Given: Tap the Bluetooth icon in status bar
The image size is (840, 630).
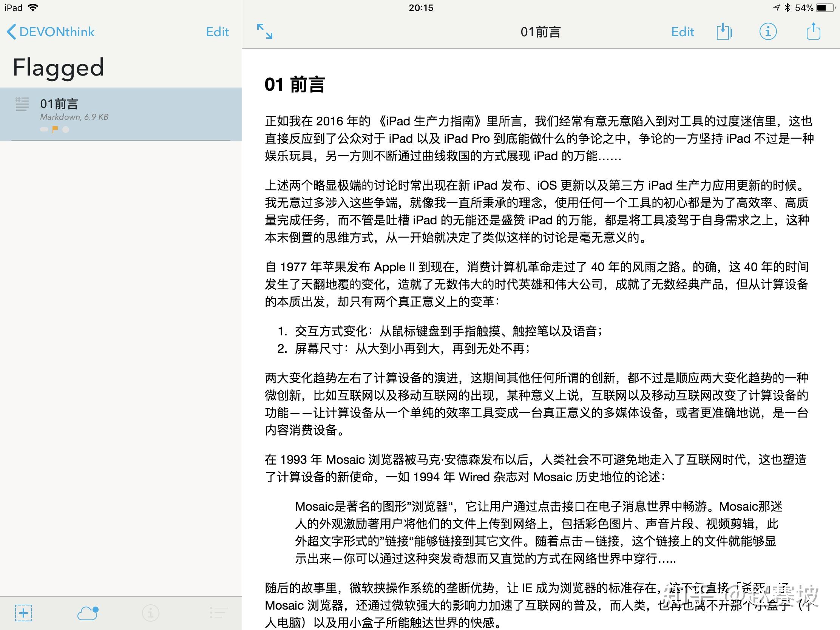Looking at the screenshot, I should pos(787,8).
